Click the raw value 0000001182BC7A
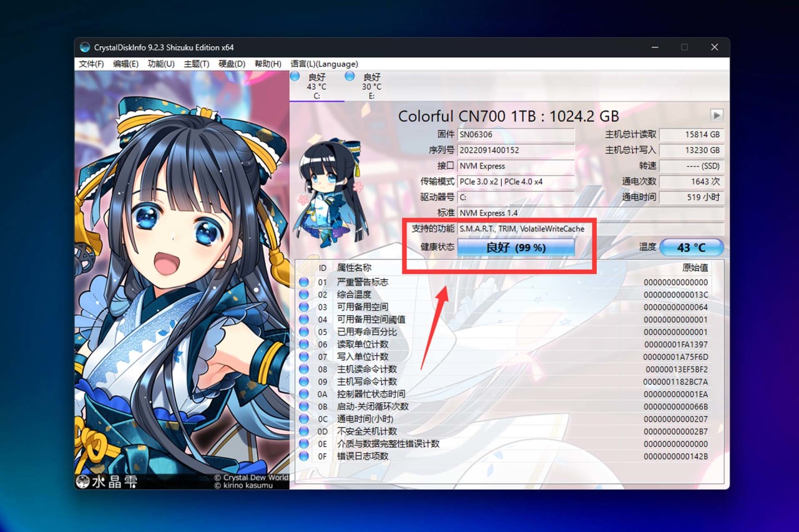The width and height of the screenshot is (799, 532). coord(676,382)
